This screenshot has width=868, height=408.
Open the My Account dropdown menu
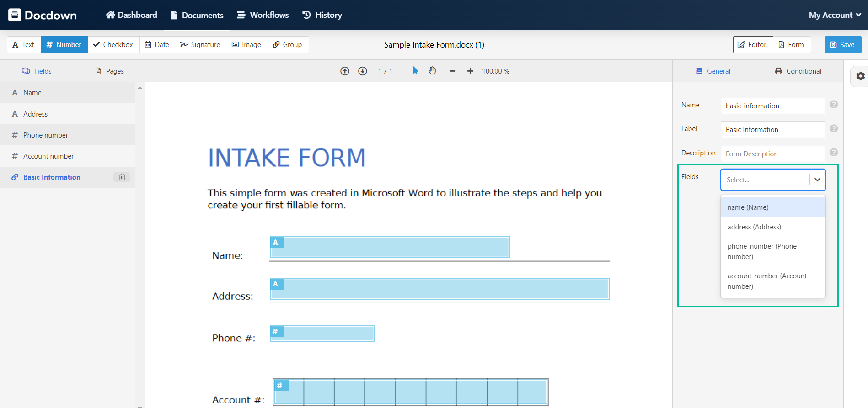click(835, 15)
